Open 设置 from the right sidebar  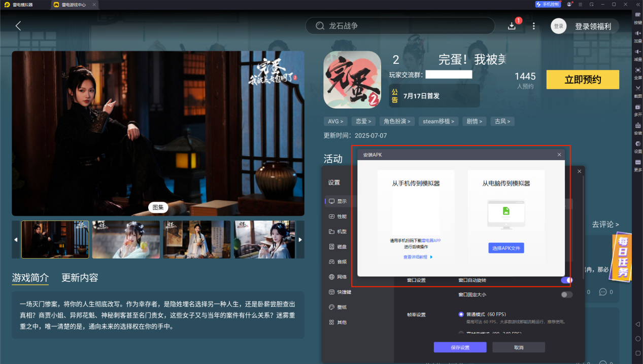tap(638, 147)
